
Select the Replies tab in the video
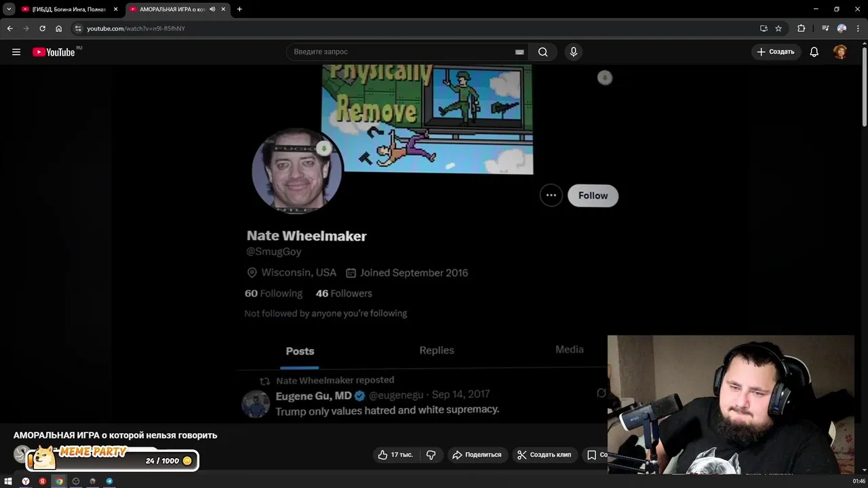(x=437, y=350)
